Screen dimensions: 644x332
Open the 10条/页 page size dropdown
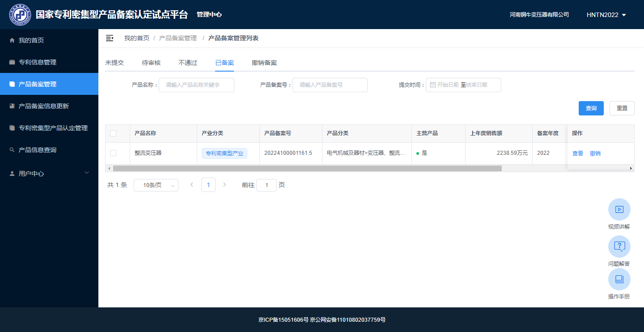156,185
